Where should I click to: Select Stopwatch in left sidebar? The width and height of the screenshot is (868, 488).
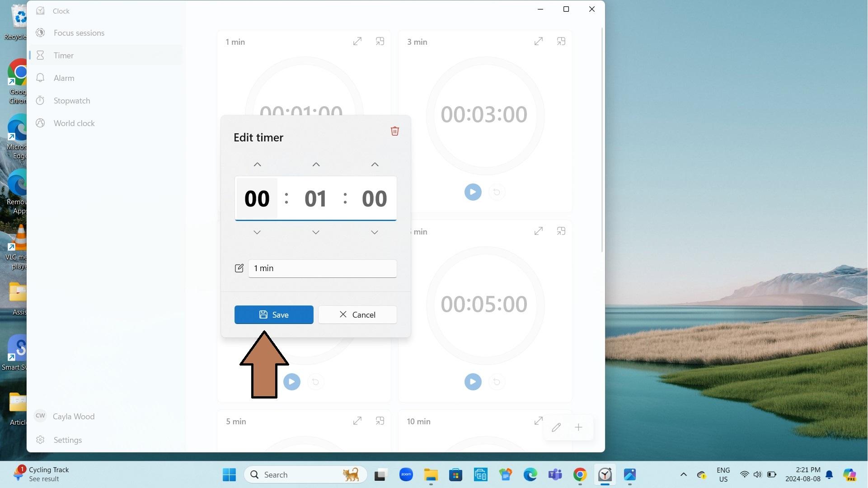click(71, 101)
